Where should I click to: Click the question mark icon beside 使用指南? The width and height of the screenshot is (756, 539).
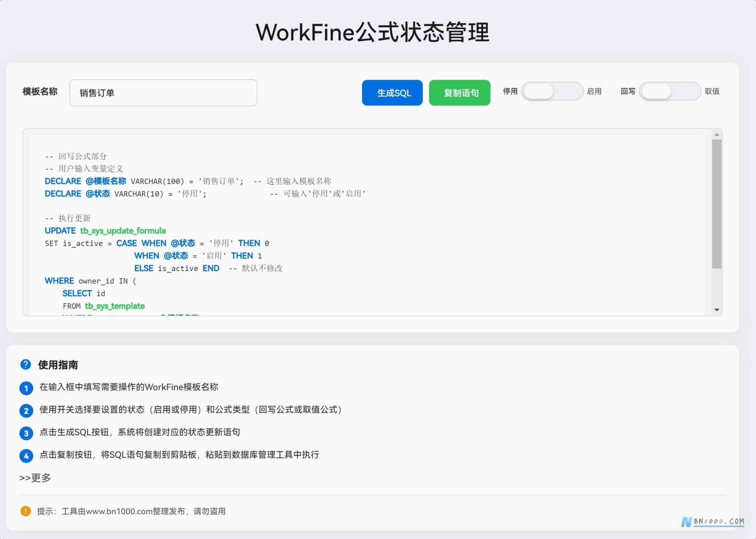25,365
